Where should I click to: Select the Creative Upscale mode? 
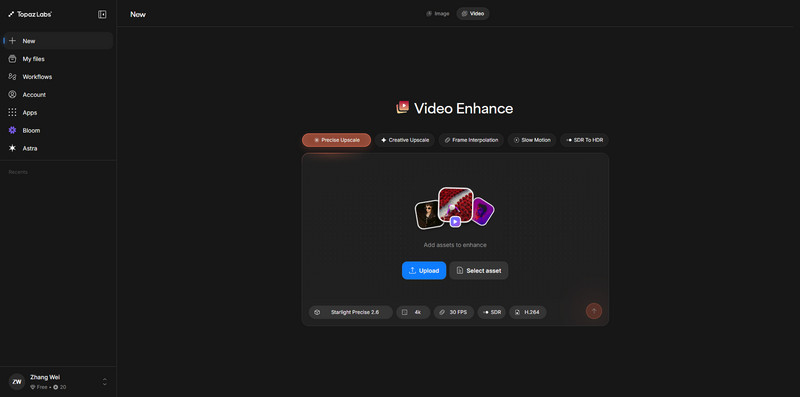pos(405,140)
